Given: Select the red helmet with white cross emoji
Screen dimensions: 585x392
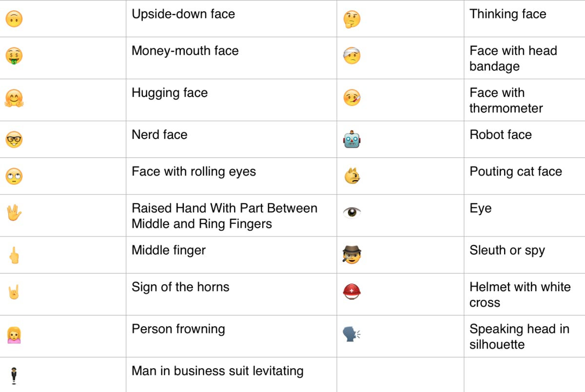Looking at the screenshot, I should pyautogui.click(x=351, y=292).
